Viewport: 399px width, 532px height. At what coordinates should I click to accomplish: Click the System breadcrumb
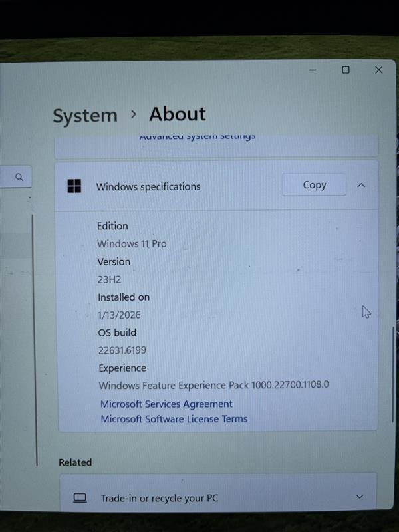85,116
